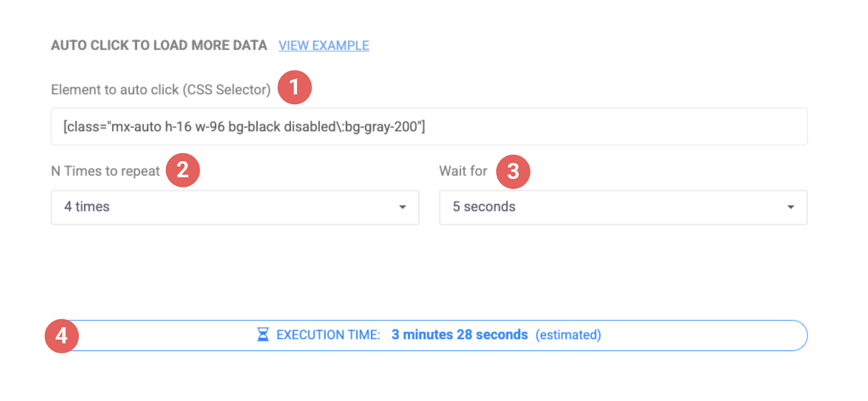Click the 'EXECUTION TIME:' label text
This screenshot has width=868, height=401.
click(328, 335)
